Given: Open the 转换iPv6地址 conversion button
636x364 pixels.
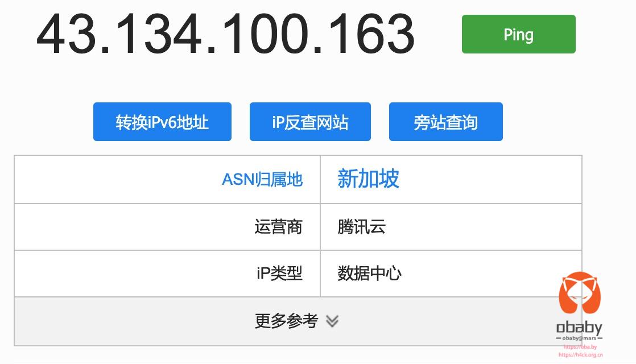Looking at the screenshot, I should [x=162, y=122].
